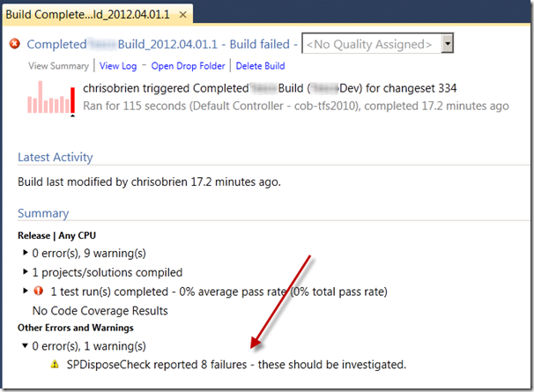The height and width of the screenshot is (392, 534).
Task: Click the Build_2012.04.01.1 - Build failed title
Action: click(204, 44)
